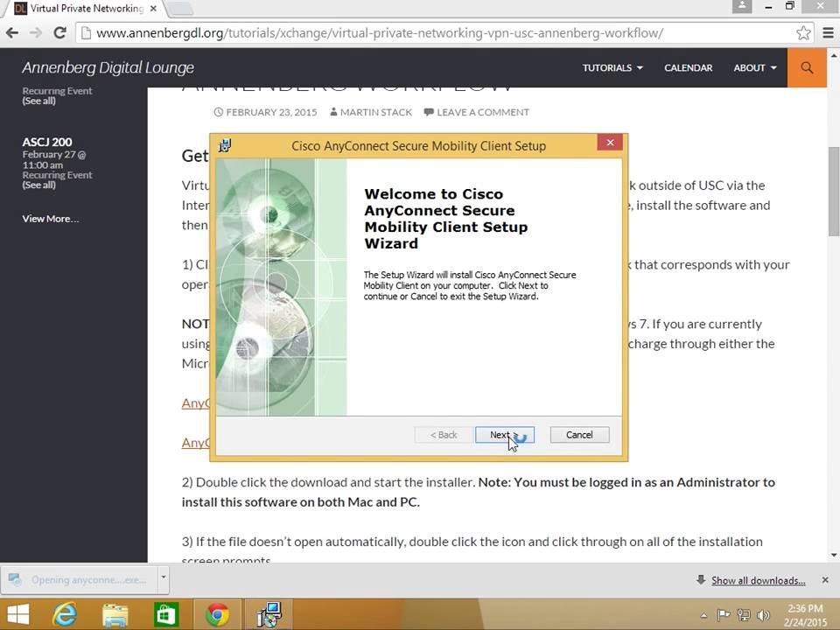Open the Windows Start button
This screenshot has width=840, height=630.
click(x=17, y=614)
